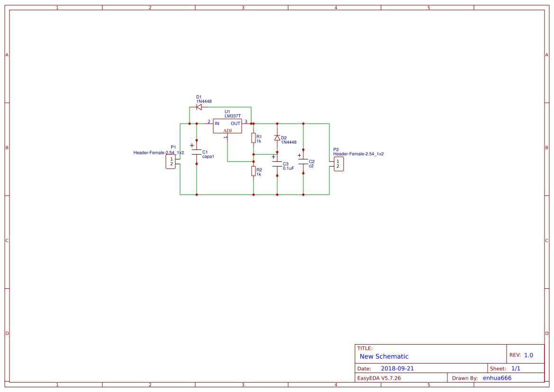Select resistor R2 symbol
Viewport: 554px width, 392px height.
pyautogui.click(x=254, y=171)
